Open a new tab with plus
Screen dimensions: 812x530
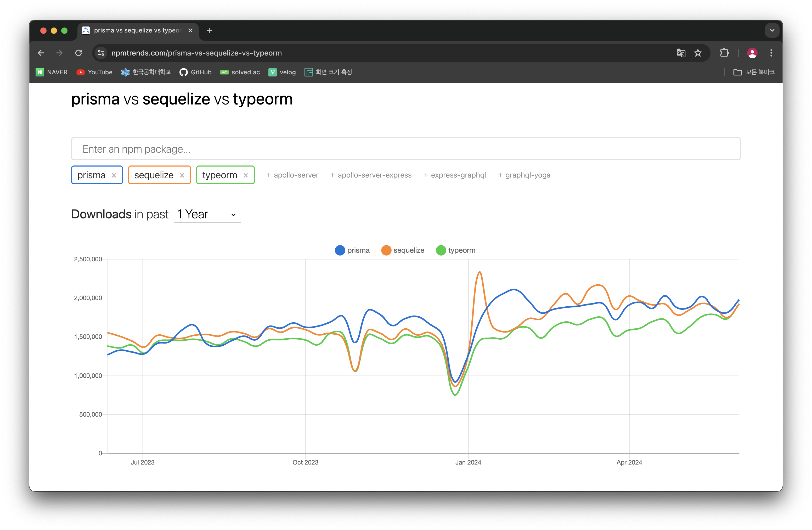(209, 30)
